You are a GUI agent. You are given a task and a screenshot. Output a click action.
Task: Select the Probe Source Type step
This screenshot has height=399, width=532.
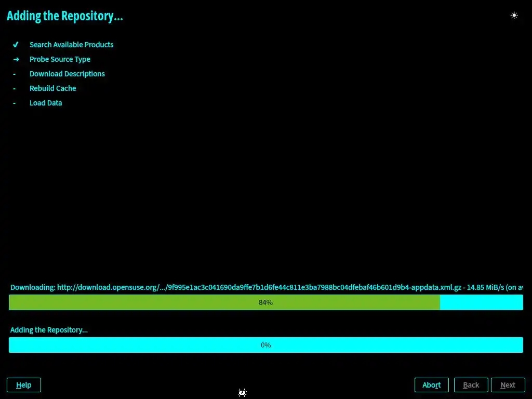coord(60,59)
